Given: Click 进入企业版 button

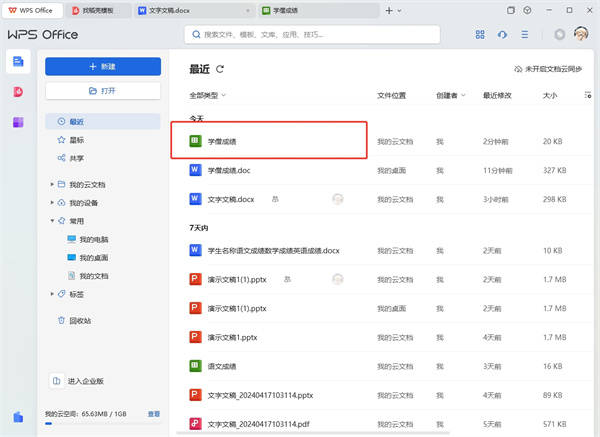Looking at the screenshot, I should point(78,381).
